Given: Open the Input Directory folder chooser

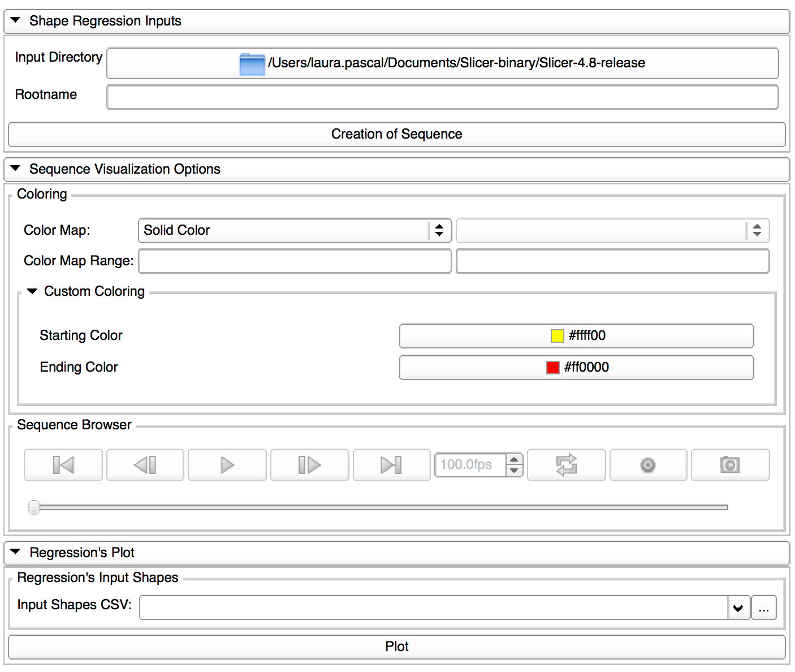Looking at the screenshot, I should 442,63.
